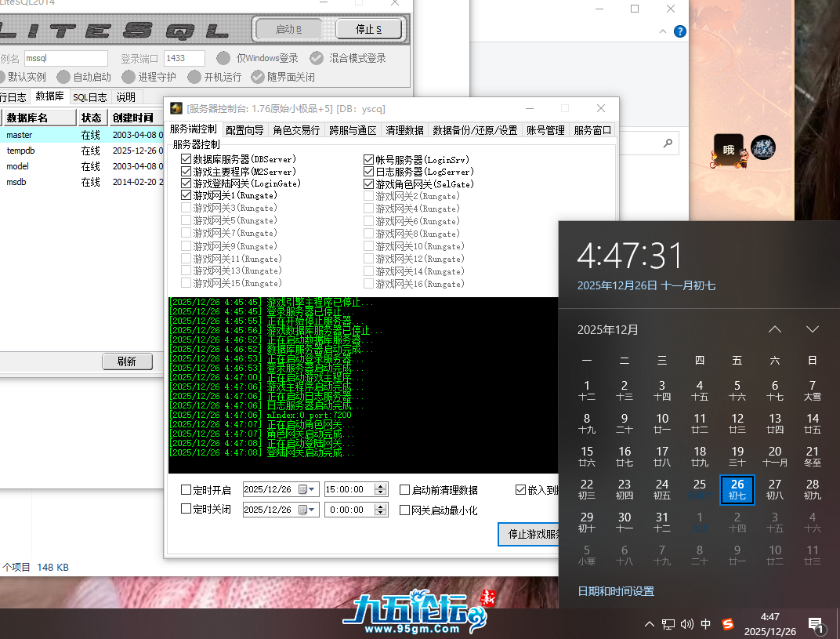This screenshot has height=639, width=840.
Task: Open the 账号管理 tab
Action: (545, 130)
